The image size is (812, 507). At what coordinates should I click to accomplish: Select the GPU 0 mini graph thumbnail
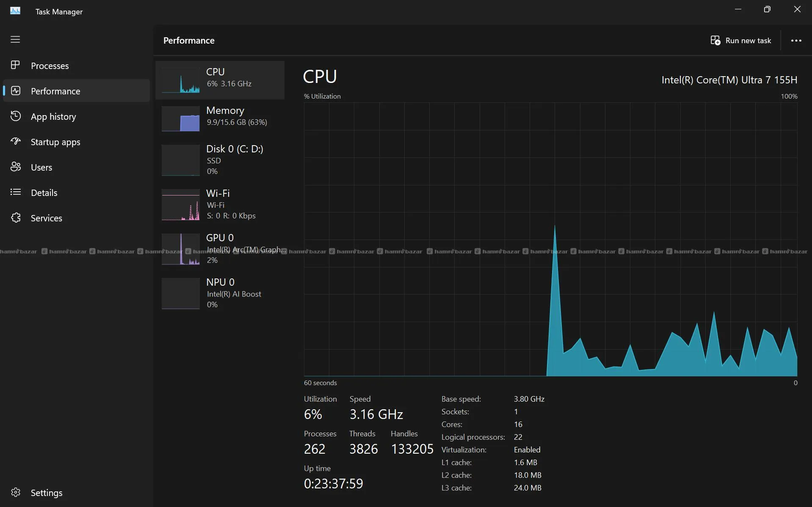click(181, 249)
